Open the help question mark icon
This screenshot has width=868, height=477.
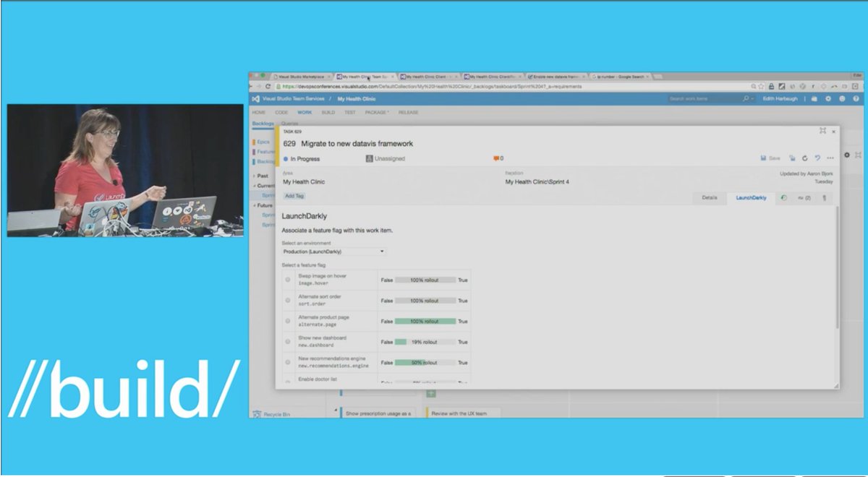coord(856,98)
